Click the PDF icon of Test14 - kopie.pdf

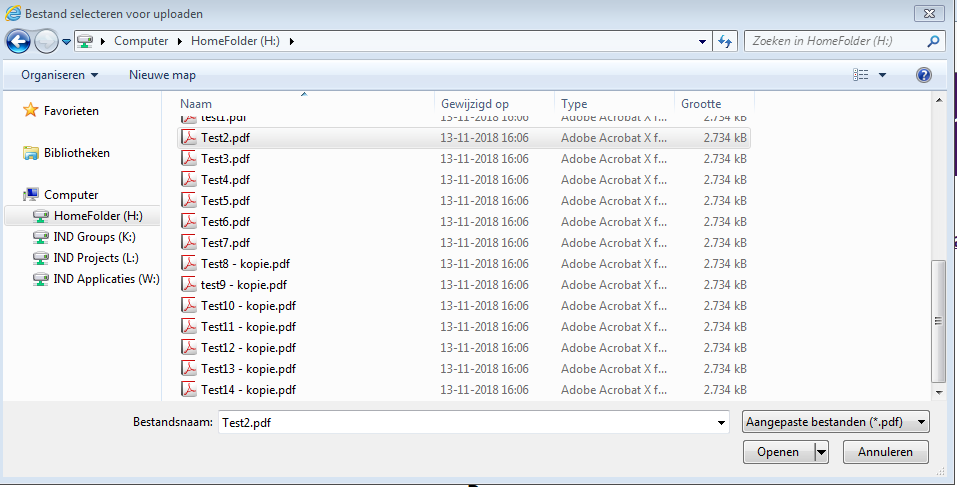189,389
